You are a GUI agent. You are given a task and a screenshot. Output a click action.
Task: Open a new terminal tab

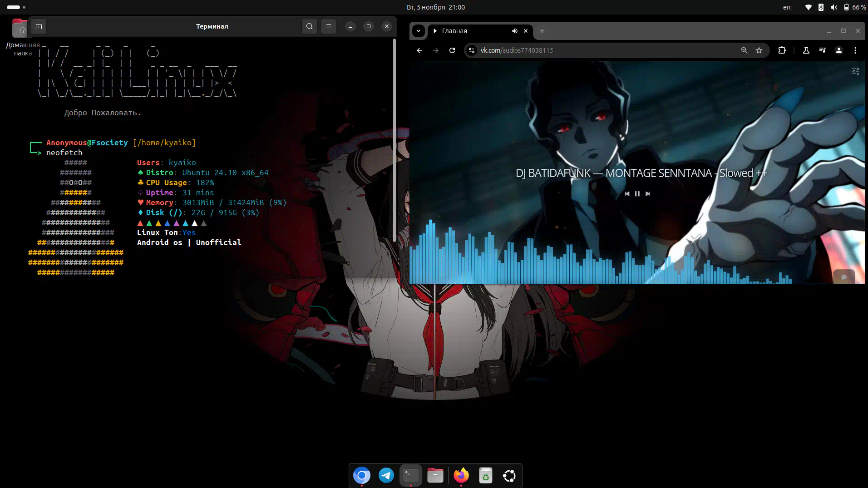39,26
